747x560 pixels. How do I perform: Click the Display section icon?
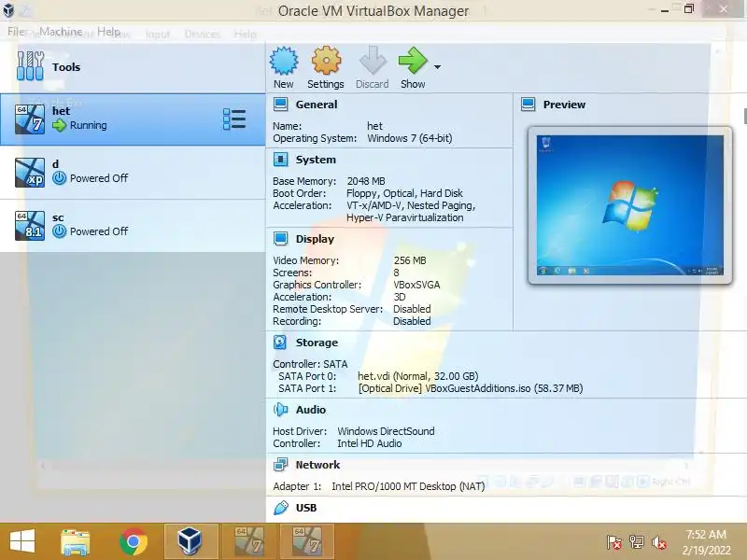click(x=281, y=239)
